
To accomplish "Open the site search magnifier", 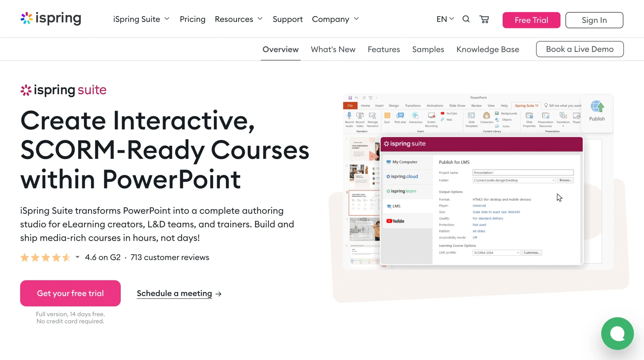I will click(x=466, y=19).
